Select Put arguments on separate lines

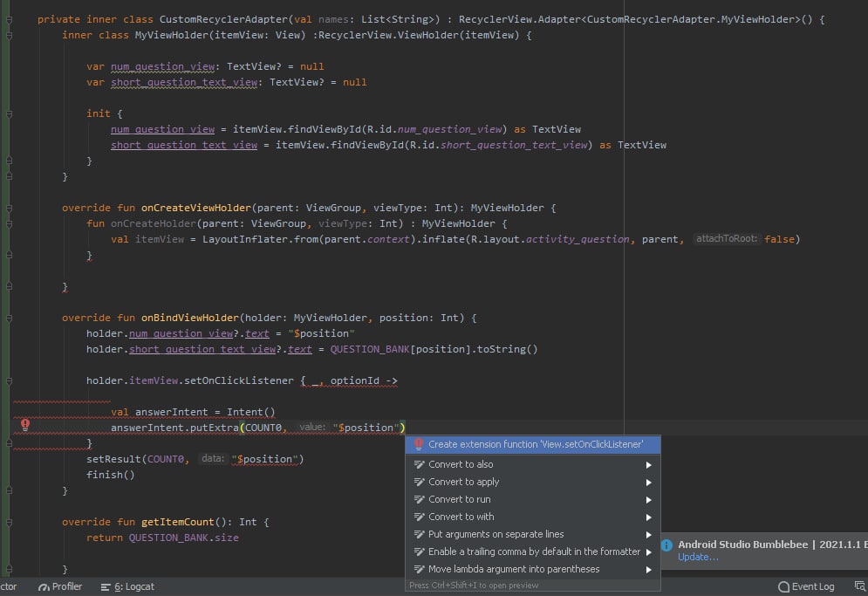(x=532, y=535)
